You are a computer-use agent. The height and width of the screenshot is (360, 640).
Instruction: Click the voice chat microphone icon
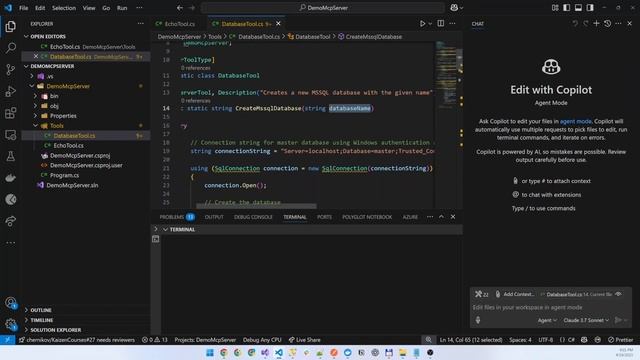click(478, 320)
